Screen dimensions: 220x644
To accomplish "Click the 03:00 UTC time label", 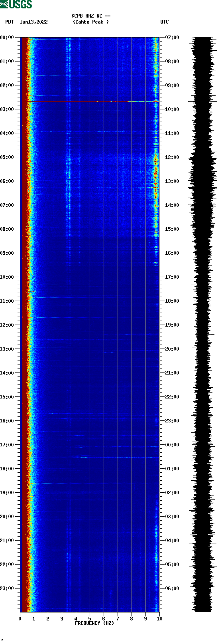I will tap(172, 517).
